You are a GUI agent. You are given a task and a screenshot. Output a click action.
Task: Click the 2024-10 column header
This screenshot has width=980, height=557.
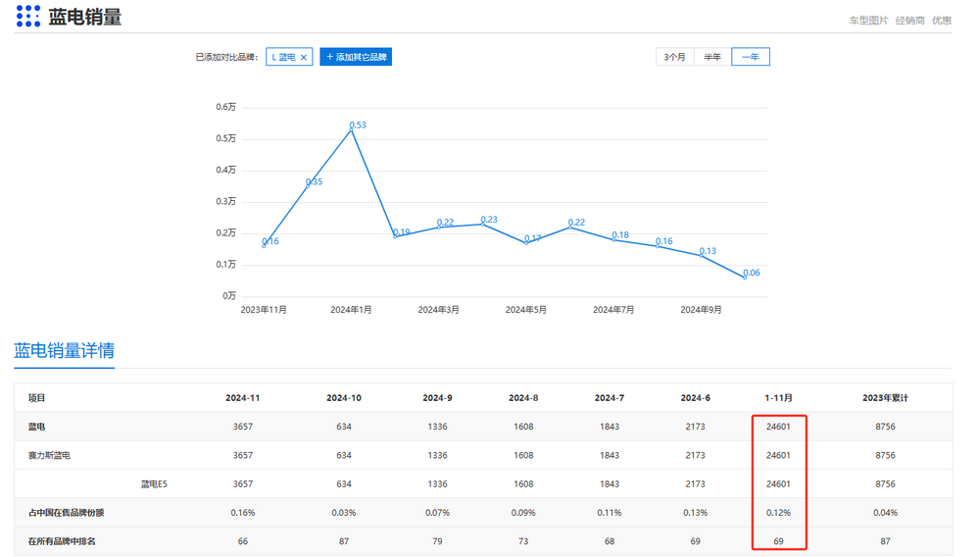[x=344, y=397]
